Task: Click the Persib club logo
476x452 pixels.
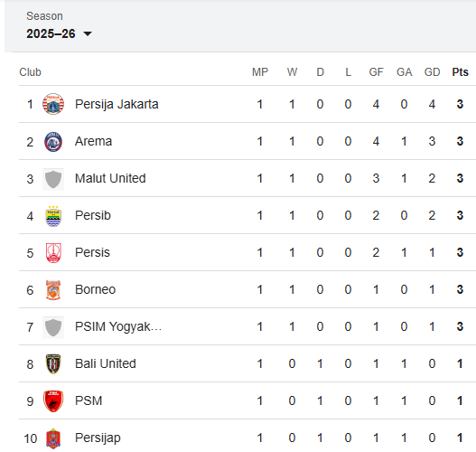Action: click(x=53, y=216)
